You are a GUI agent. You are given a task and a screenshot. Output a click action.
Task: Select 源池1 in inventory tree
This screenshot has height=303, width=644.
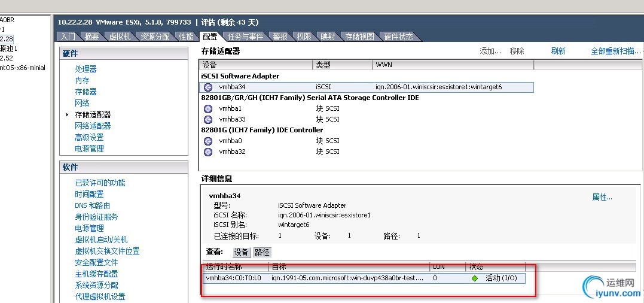point(8,49)
